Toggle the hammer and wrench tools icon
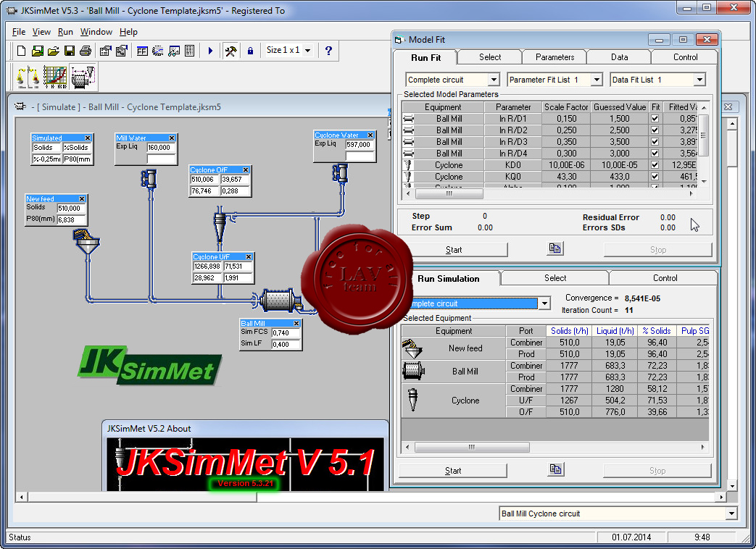This screenshot has height=549, width=756. tap(230, 51)
